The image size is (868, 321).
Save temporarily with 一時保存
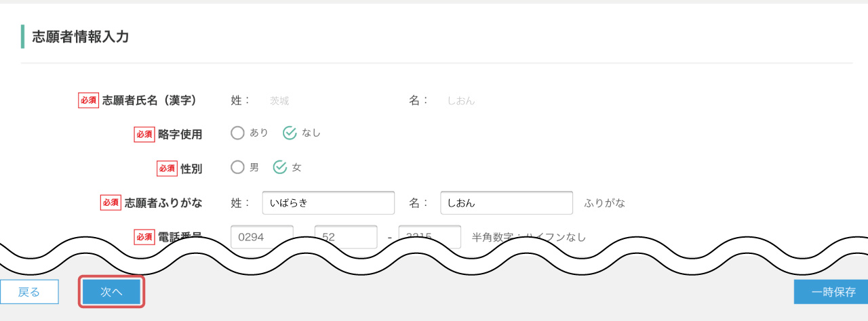831,292
